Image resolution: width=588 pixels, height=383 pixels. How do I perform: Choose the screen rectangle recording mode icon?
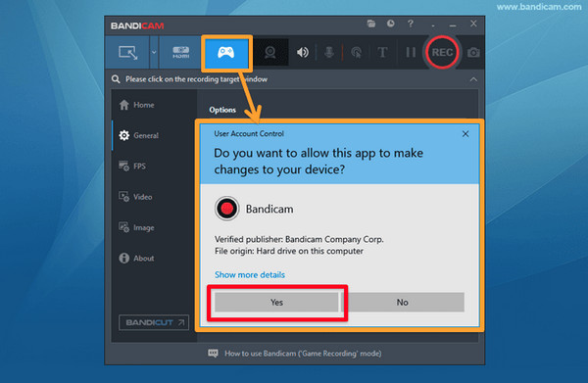[x=127, y=53]
